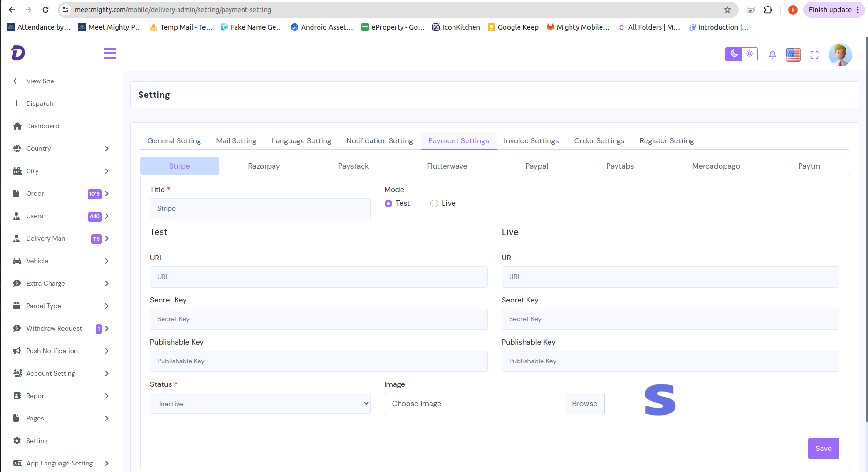Click the App Language Setting icon
This screenshot has width=868, height=472.
(x=17, y=463)
